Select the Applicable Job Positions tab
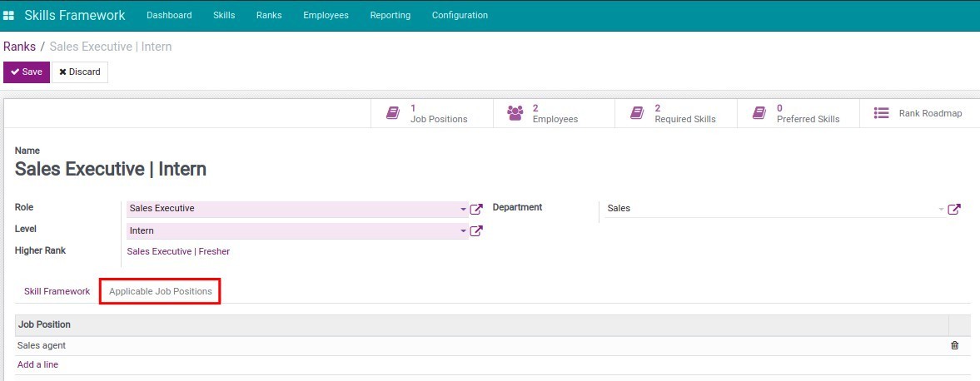Image resolution: width=980 pixels, height=381 pixels. tap(161, 291)
